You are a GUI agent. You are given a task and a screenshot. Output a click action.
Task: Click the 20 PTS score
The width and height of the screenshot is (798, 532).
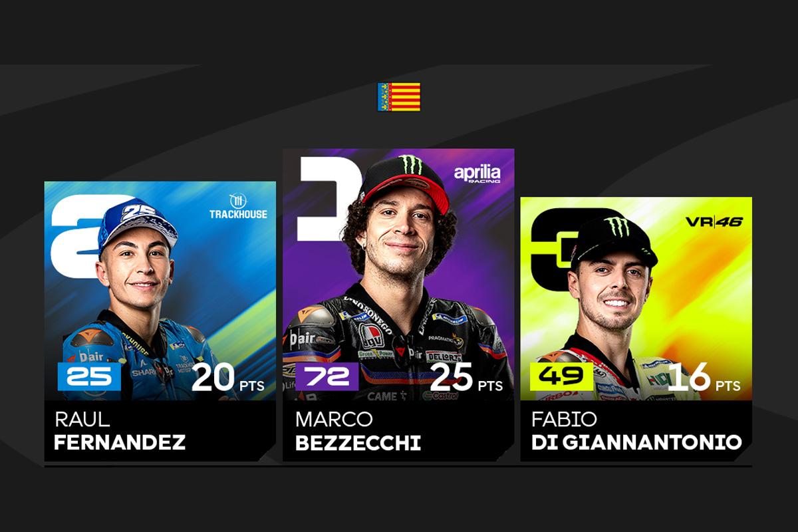(x=228, y=379)
